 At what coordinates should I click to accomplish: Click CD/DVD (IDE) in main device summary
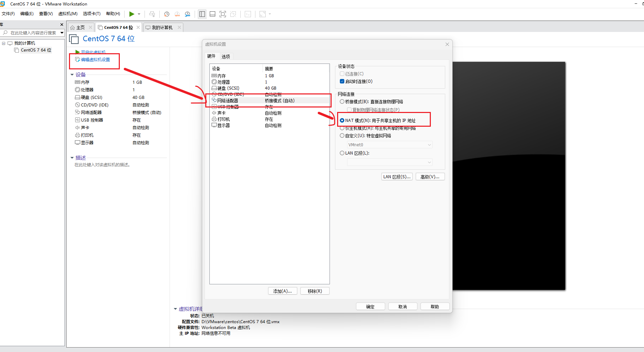tap(94, 105)
